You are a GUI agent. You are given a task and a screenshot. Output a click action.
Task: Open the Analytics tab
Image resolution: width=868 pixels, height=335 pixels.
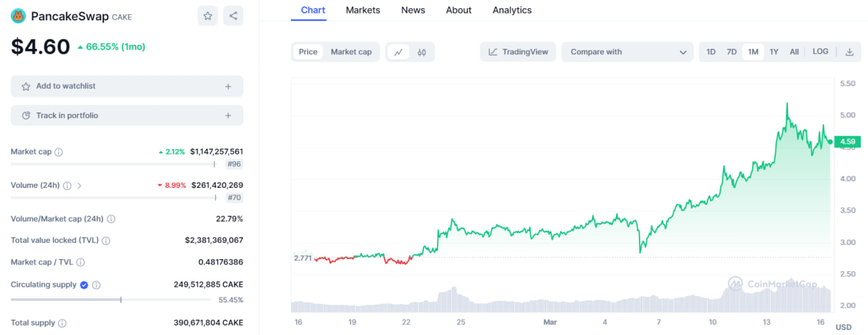click(x=512, y=10)
